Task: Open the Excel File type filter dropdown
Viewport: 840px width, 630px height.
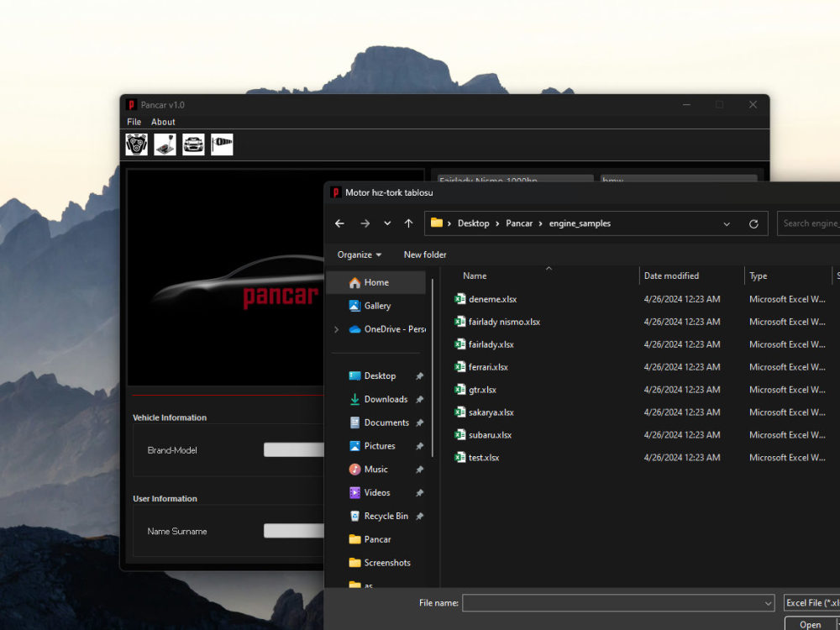Action: [x=811, y=603]
